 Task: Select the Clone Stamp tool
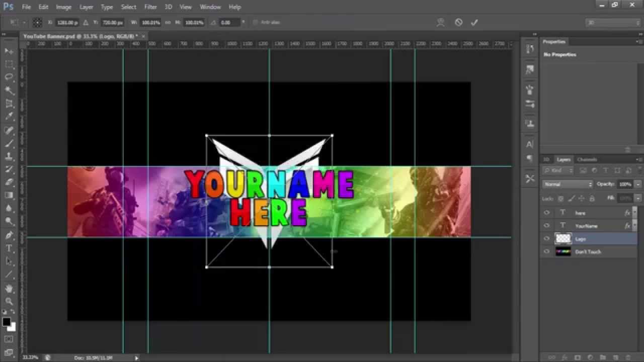(x=9, y=156)
